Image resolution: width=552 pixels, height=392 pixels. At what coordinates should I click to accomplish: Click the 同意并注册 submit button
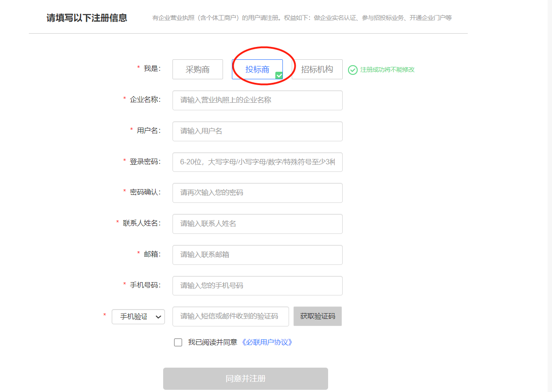click(x=245, y=379)
